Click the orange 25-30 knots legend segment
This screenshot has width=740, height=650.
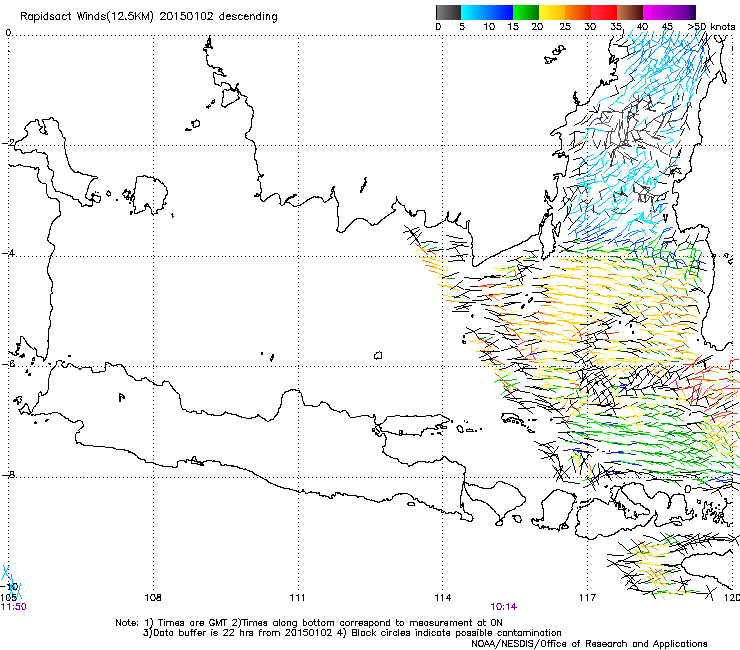point(578,12)
